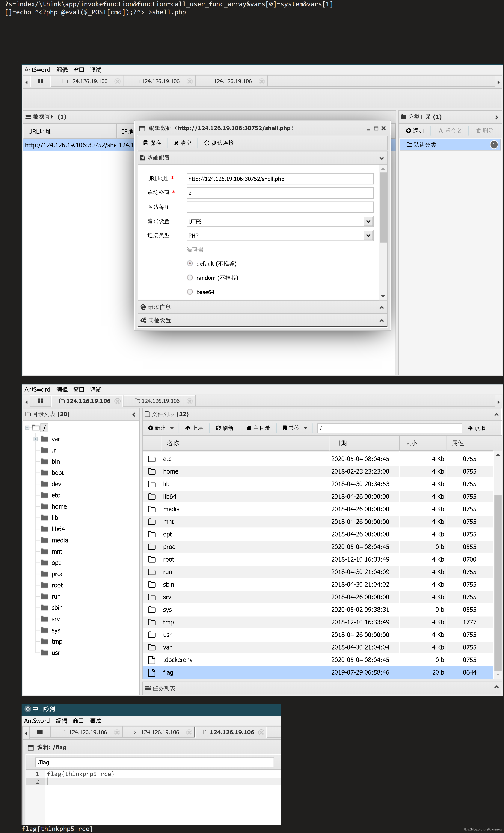Click the 上层 up-level button
This screenshot has width=504, height=833.
click(x=194, y=428)
